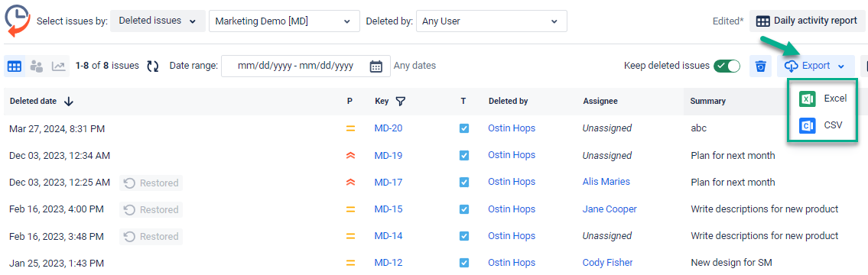The image size is (868, 275).
Task: Open the date range calendar icon
Action: coord(375,66)
